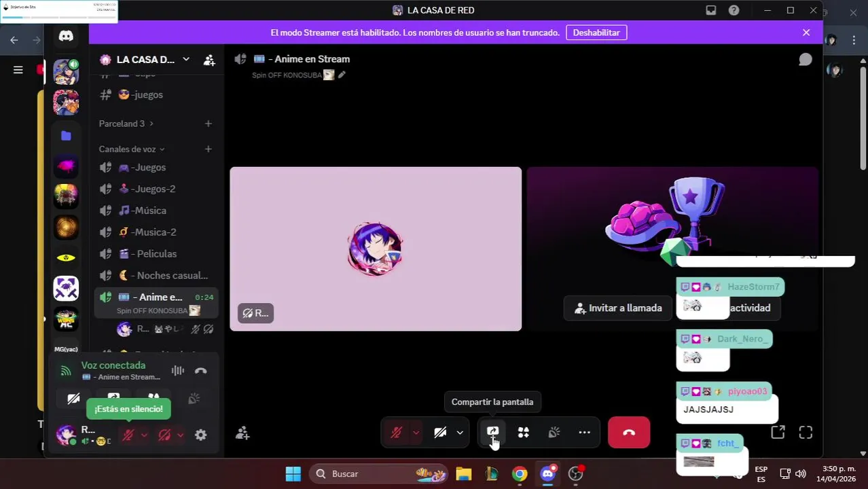
Task: Click share screen button in call controls
Action: point(492,432)
